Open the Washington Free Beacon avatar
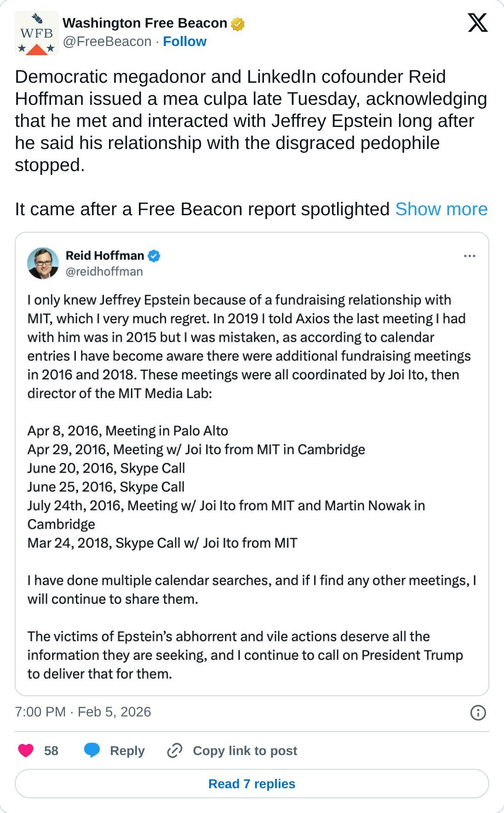This screenshot has width=504, height=813. click(37, 33)
